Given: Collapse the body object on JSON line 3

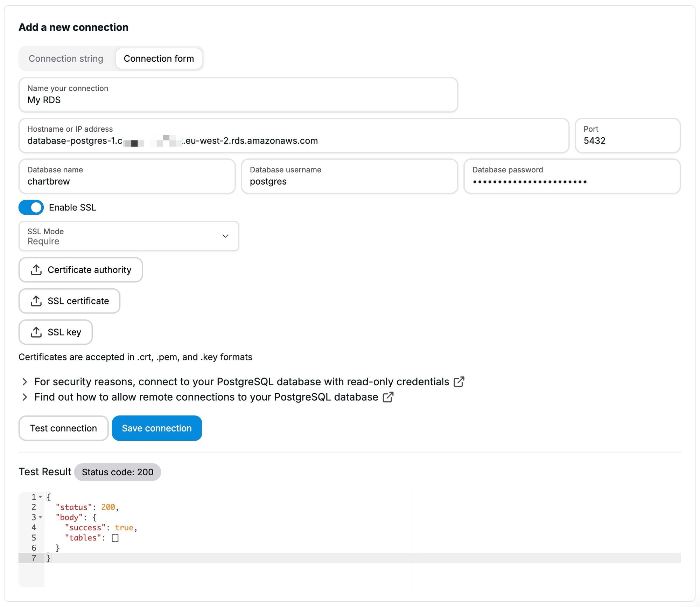Looking at the screenshot, I should point(41,517).
